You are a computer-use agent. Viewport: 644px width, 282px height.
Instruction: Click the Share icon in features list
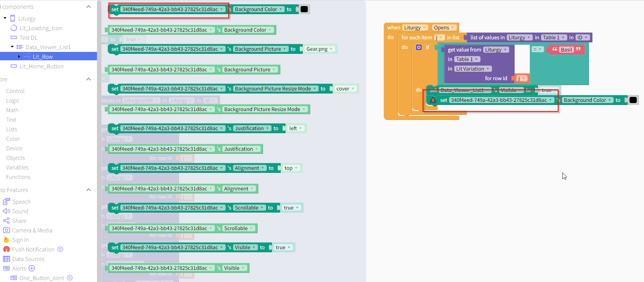click(x=6, y=221)
